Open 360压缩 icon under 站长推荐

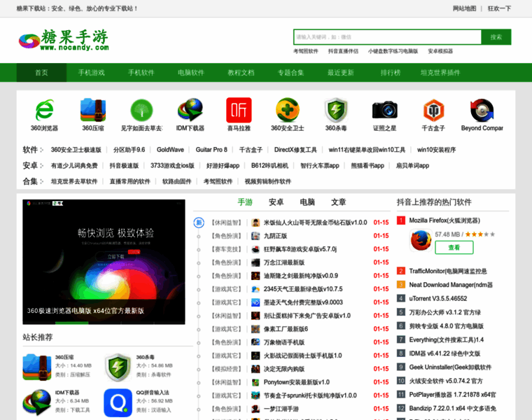(x=36, y=367)
